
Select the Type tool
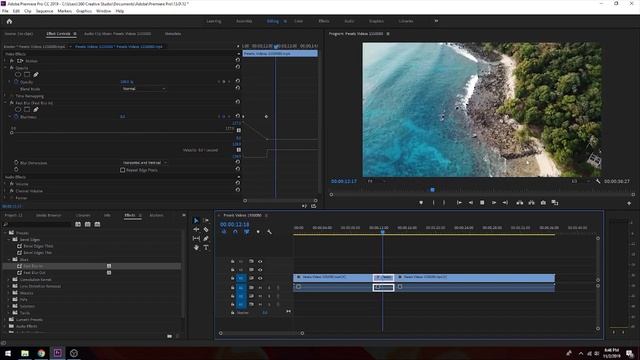point(206,247)
